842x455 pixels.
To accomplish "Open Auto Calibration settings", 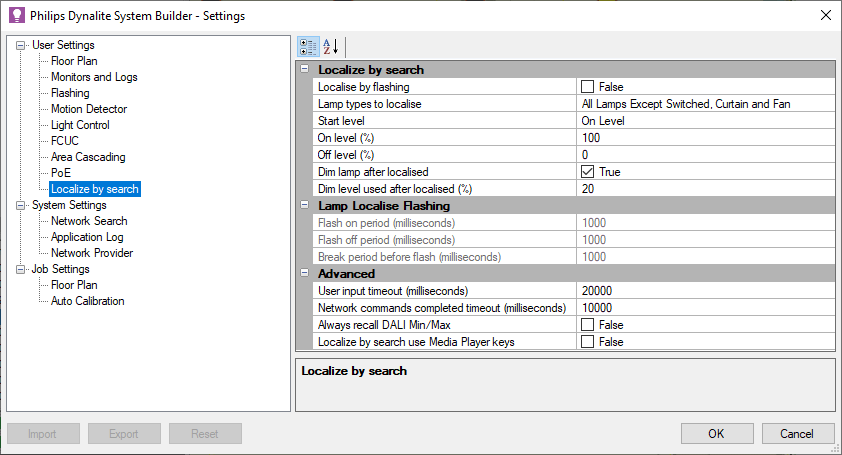I will 88,301.
